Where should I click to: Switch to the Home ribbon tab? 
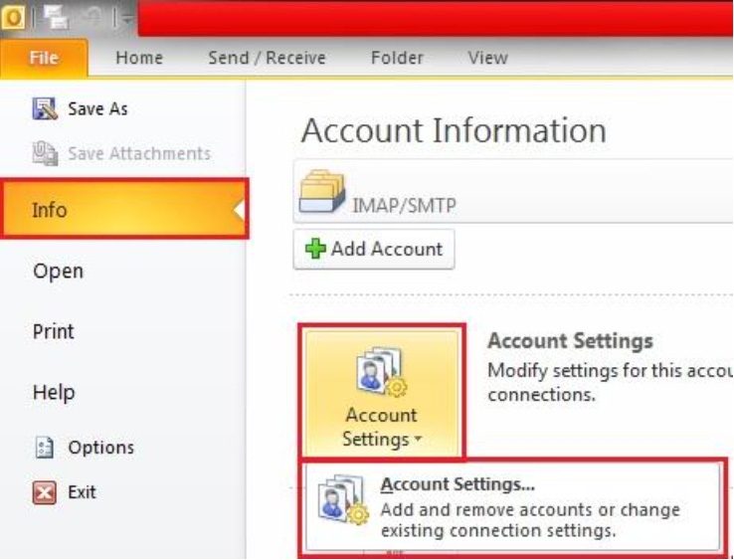point(139,58)
